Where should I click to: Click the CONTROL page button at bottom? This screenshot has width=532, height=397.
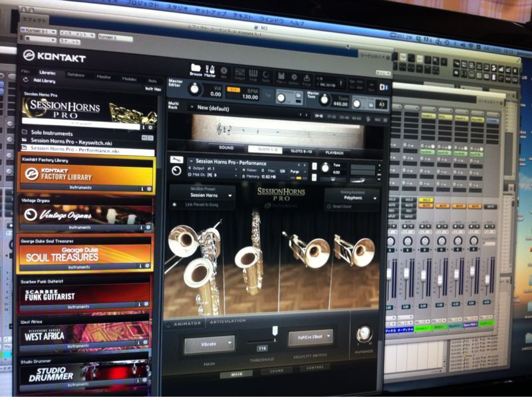pyautogui.click(x=315, y=368)
